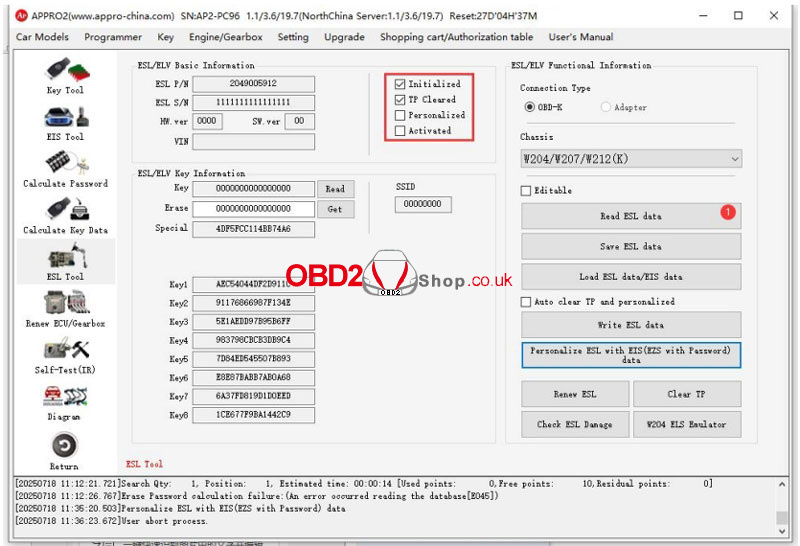Click the Clear TP button
800x546 pixels.
(x=687, y=394)
